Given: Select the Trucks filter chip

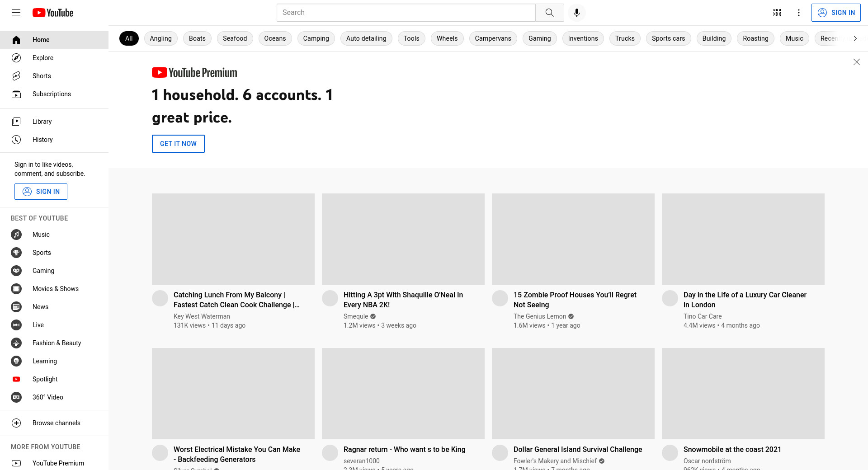Looking at the screenshot, I should tap(625, 38).
